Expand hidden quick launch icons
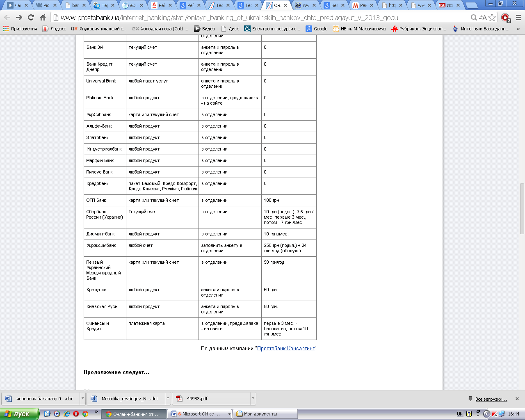The width and height of the screenshot is (525, 420). point(96,412)
